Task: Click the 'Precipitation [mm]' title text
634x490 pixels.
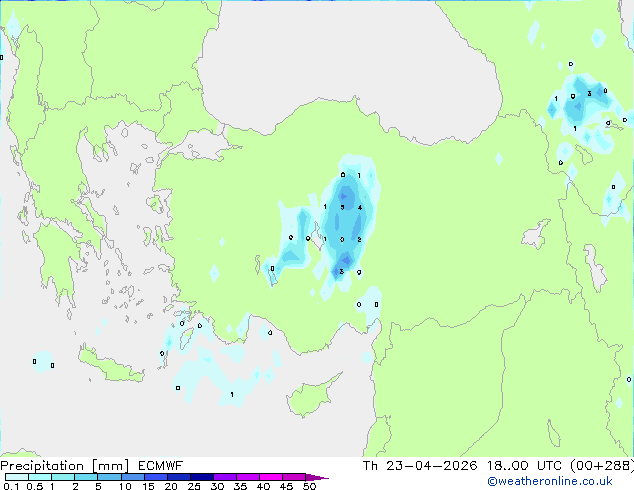Action: coord(65,466)
